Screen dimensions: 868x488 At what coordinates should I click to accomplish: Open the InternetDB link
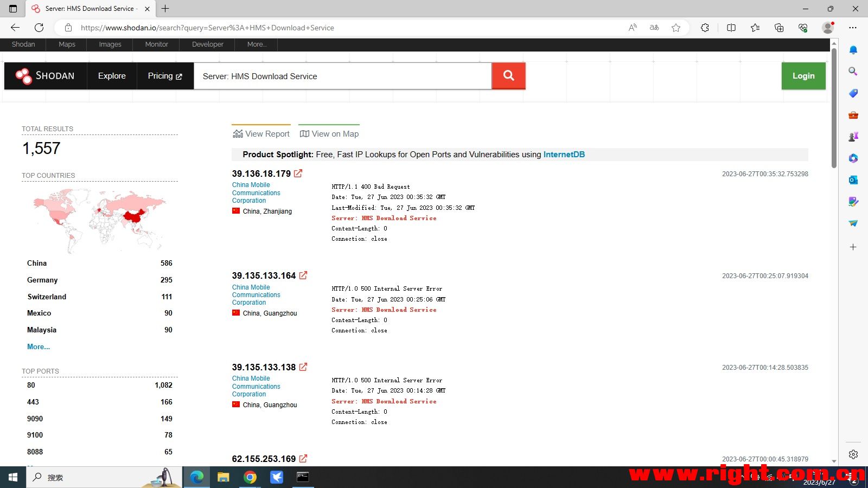(564, 155)
